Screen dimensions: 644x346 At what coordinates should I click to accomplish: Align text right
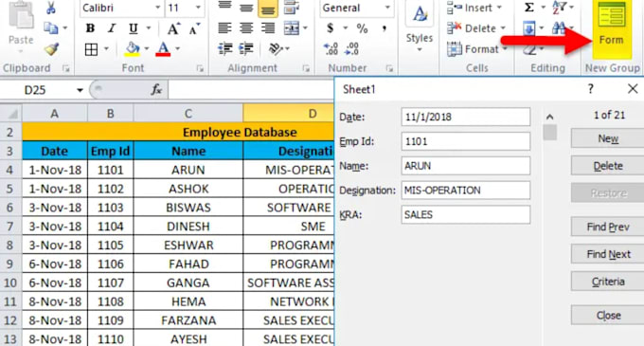[268, 27]
